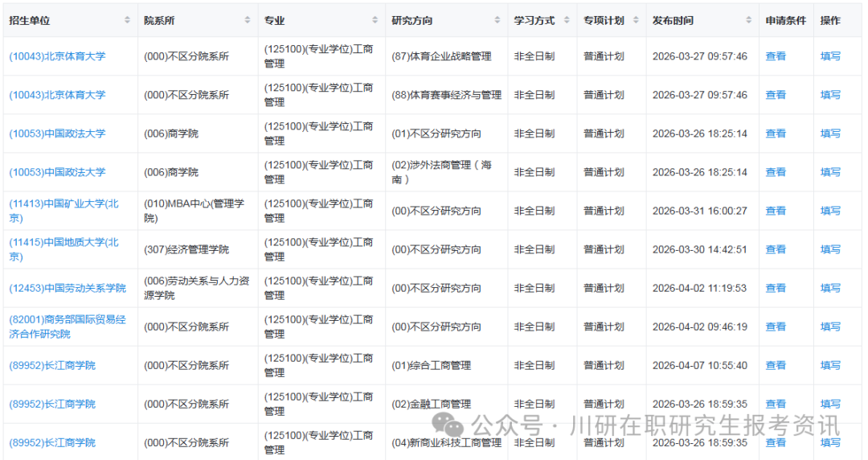868x460 pixels.
Task: Click 填写 for 金融工商管理 row
Action: tap(830, 404)
